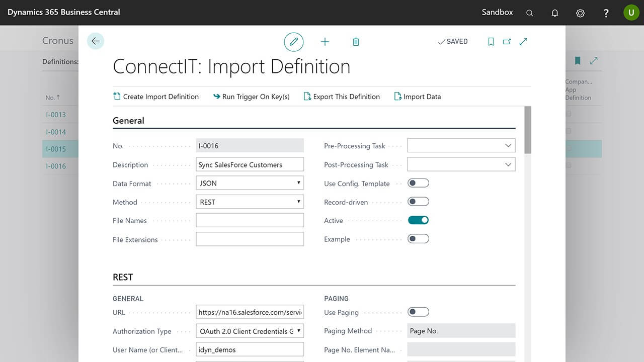Click the No. field showing I-0016
The width and height of the screenshot is (644, 362).
tap(250, 146)
